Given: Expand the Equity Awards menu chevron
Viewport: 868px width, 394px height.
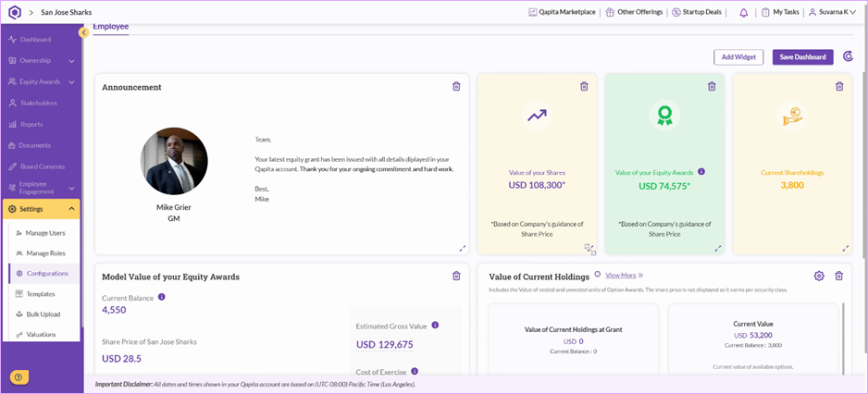Looking at the screenshot, I should pyautogui.click(x=71, y=82).
